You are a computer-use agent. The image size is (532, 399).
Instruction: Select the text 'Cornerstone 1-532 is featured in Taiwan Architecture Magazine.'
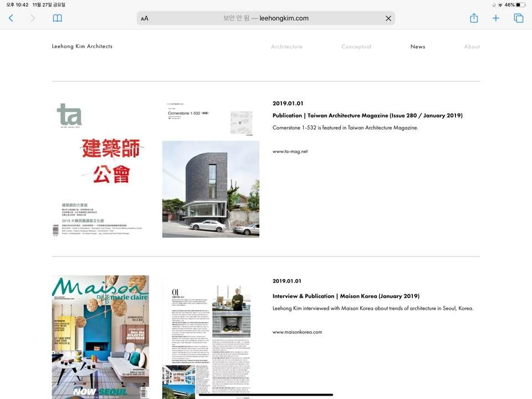click(345, 127)
